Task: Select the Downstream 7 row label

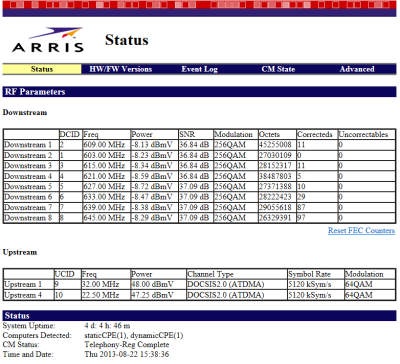Action: pos(28,207)
